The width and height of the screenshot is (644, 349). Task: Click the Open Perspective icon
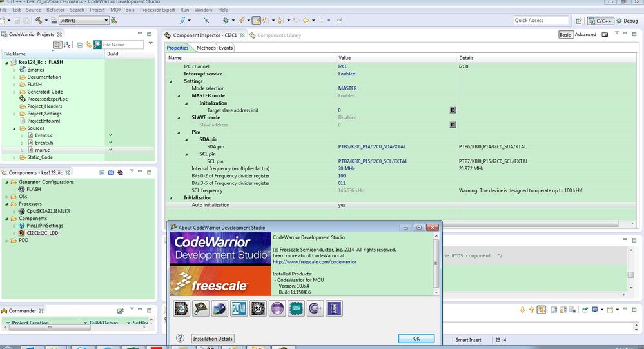(x=579, y=21)
